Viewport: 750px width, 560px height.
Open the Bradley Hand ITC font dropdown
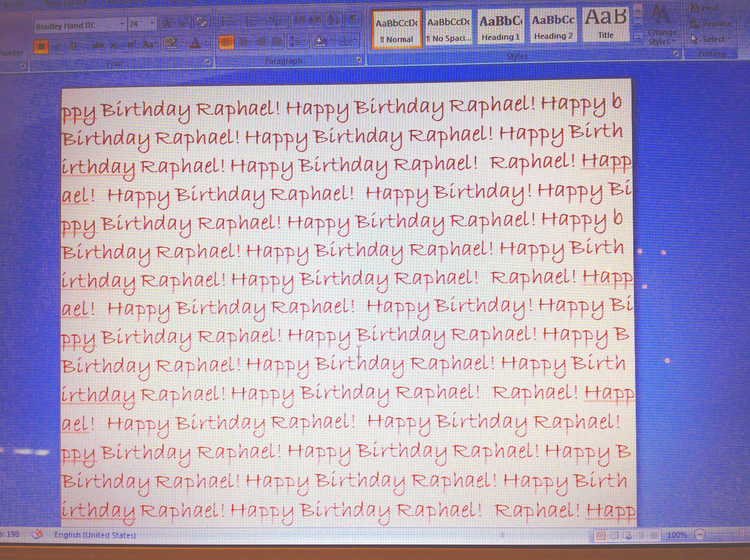coord(122,24)
